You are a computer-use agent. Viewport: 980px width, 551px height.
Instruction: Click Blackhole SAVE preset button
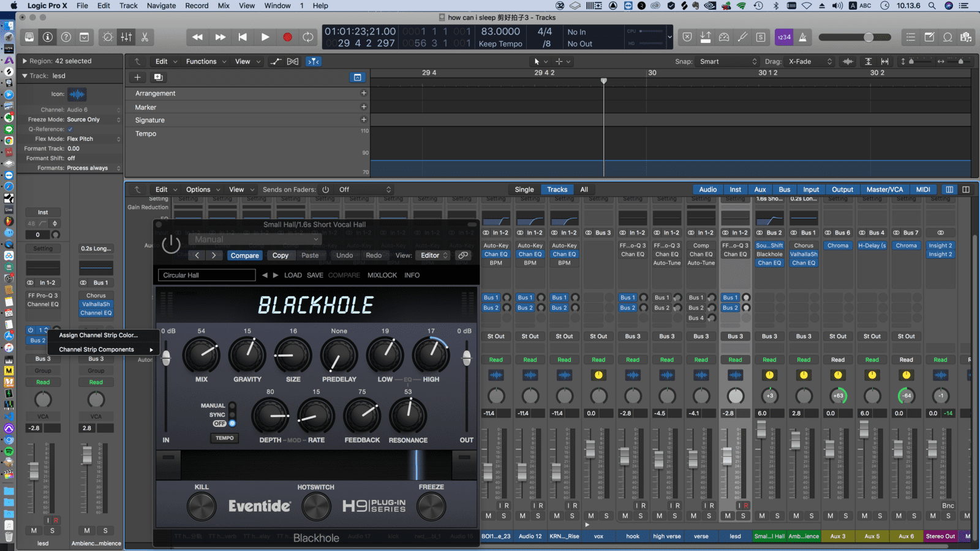(315, 275)
